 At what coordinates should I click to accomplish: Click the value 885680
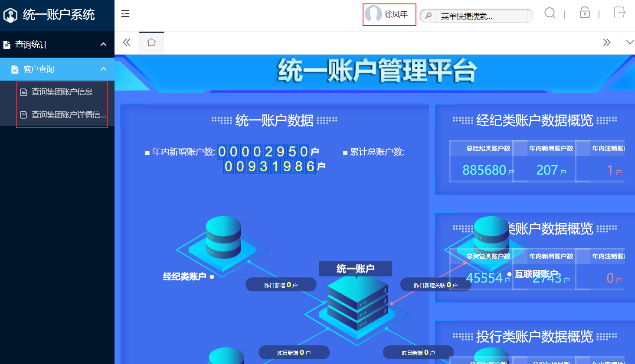[x=484, y=170]
